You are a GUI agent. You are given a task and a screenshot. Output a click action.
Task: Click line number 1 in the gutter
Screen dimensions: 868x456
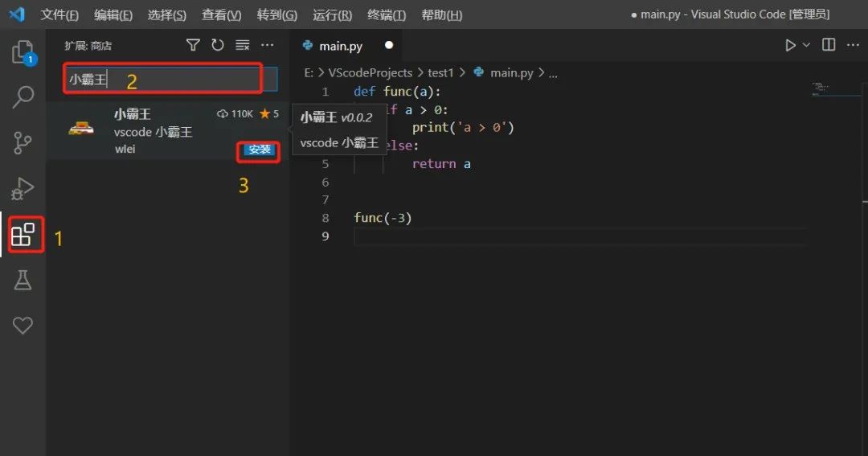pyautogui.click(x=325, y=92)
